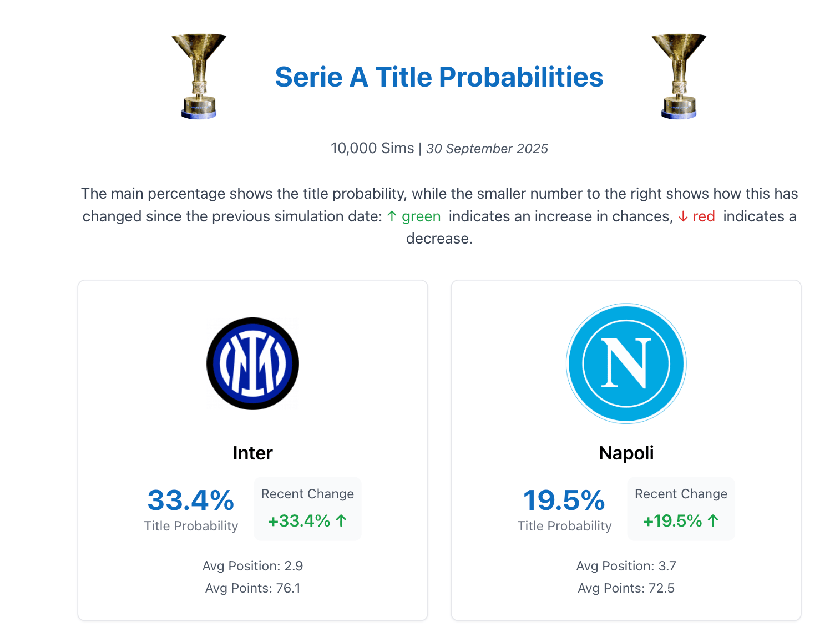Click Inter's Avg Position 2.9 text
The width and height of the screenshot is (840, 637).
252,566
